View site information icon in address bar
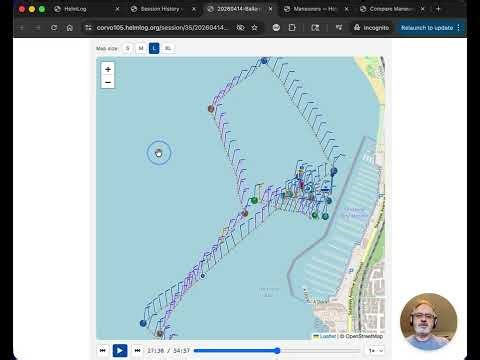Viewport: 480px width, 360px height. pyautogui.click(x=88, y=28)
